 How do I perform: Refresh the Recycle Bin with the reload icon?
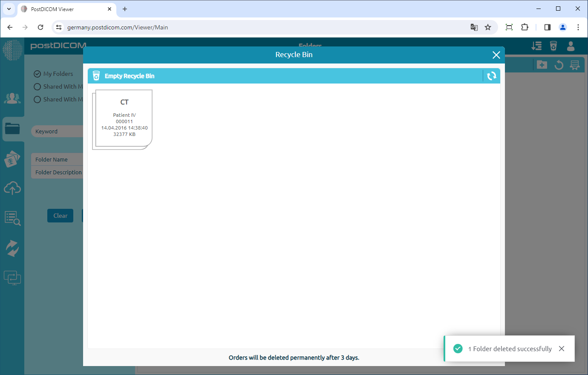click(x=491, y=76)
